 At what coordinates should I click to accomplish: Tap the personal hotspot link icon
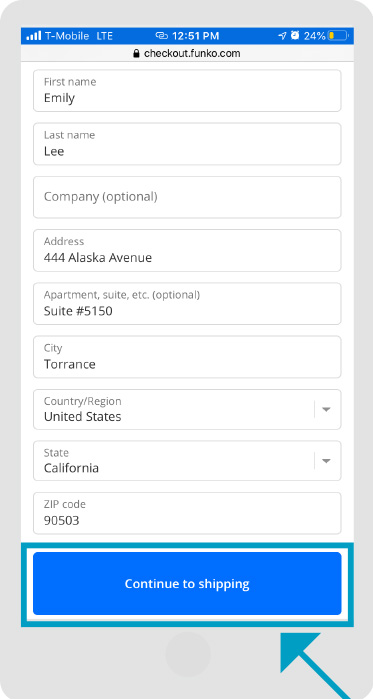pyautogui.click(x=161, y=36)
